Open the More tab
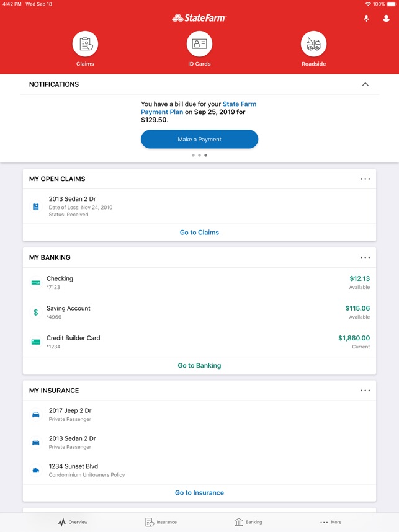This screenshot has width=399, height=532. click(x=331, y=522)
